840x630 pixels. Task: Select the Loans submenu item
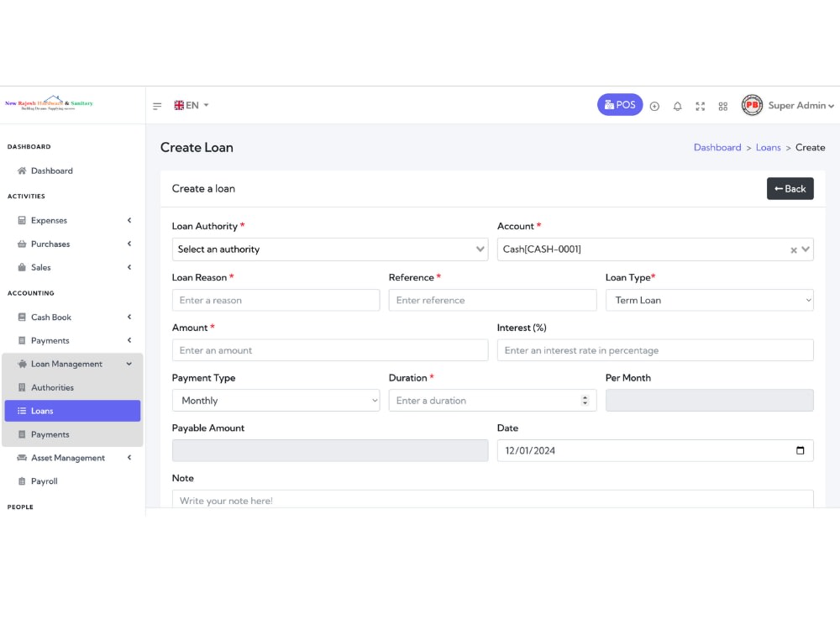click(72, 411)
